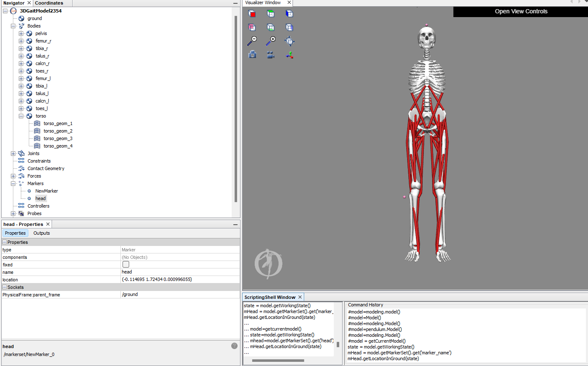Click the Controllers node icon
Viewport: 588px width, 366px height.
(21, 206)
